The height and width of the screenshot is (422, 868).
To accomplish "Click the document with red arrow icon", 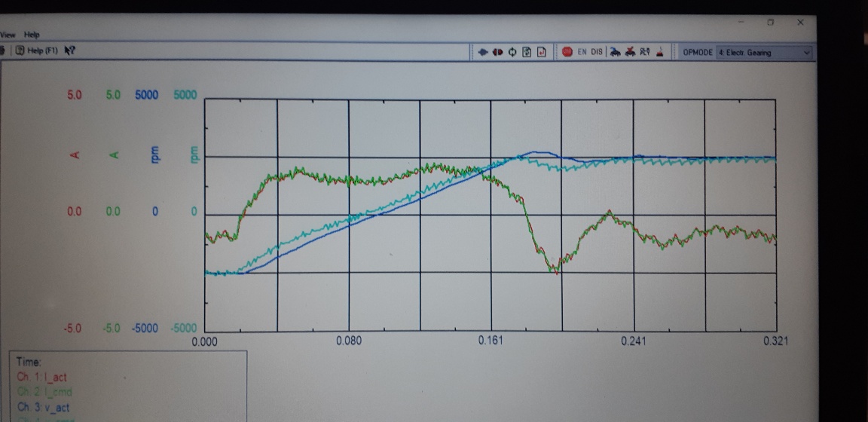I will (x=541, y=52).
